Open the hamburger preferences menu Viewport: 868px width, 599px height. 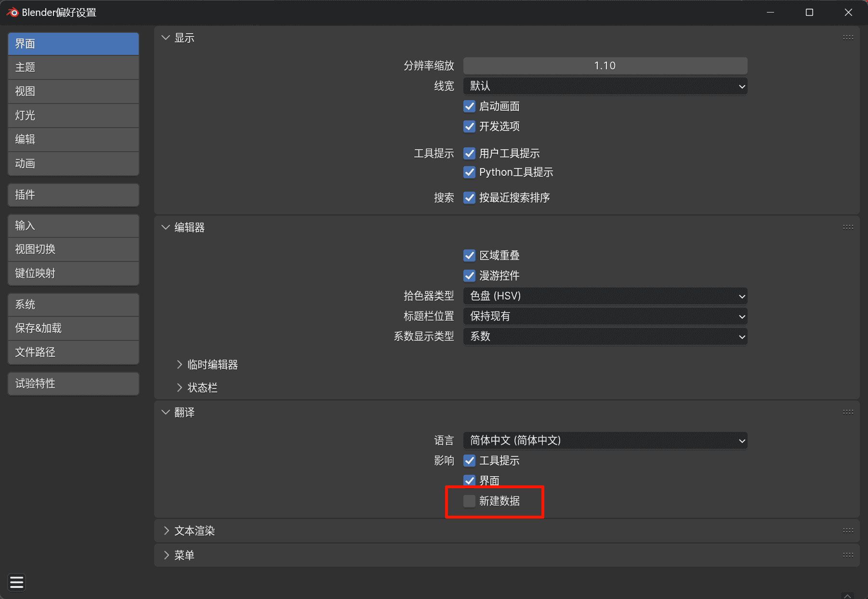[x=17, y=582]
